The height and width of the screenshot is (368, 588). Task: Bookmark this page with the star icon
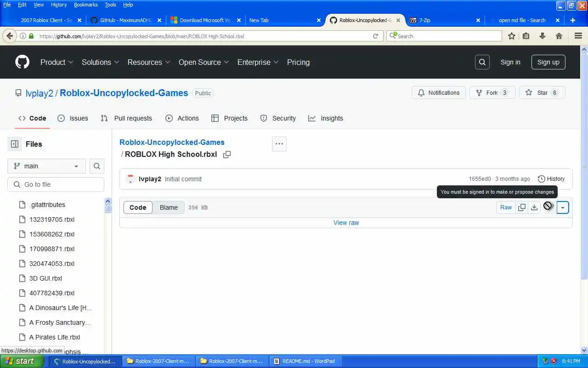click(x=511, y=36)
